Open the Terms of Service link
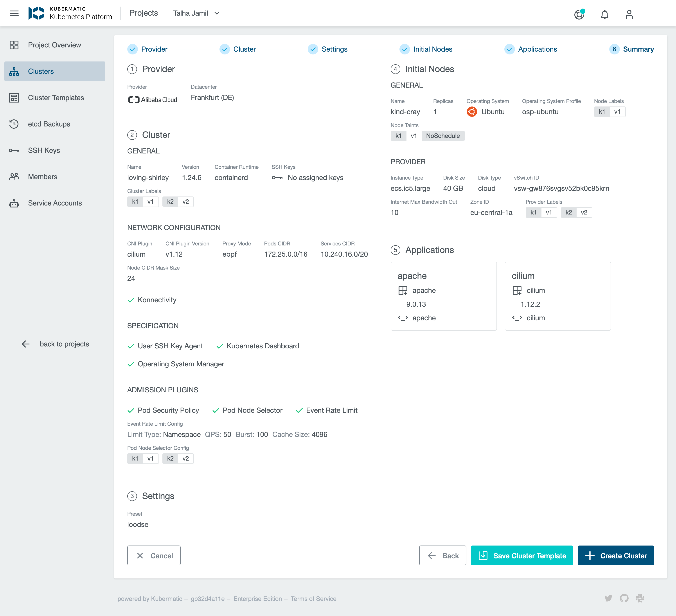The width and height of the screenshot is (676, 616). 313,599
